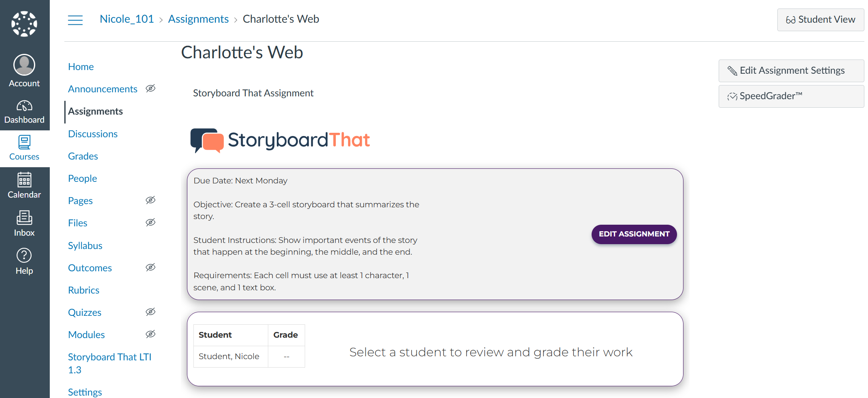This screenshot has height=398, width=868.
Task: Click the hidden eye icon beside Quizzes
Action: 151,312
